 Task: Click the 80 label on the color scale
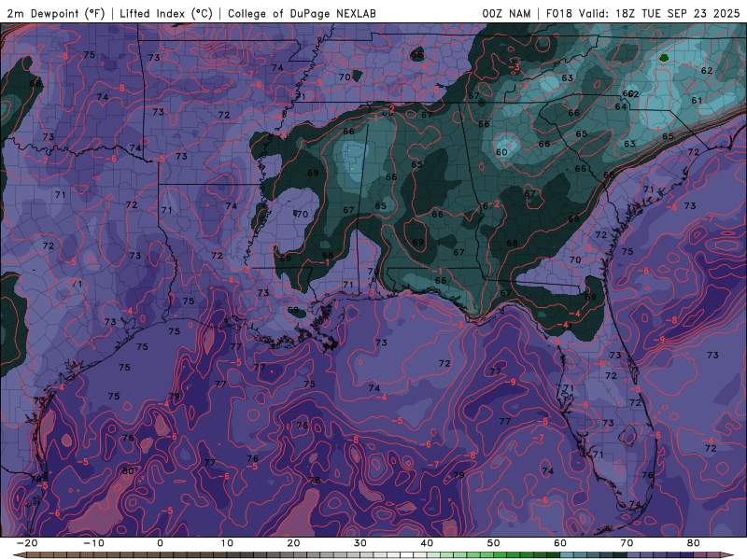694,543
